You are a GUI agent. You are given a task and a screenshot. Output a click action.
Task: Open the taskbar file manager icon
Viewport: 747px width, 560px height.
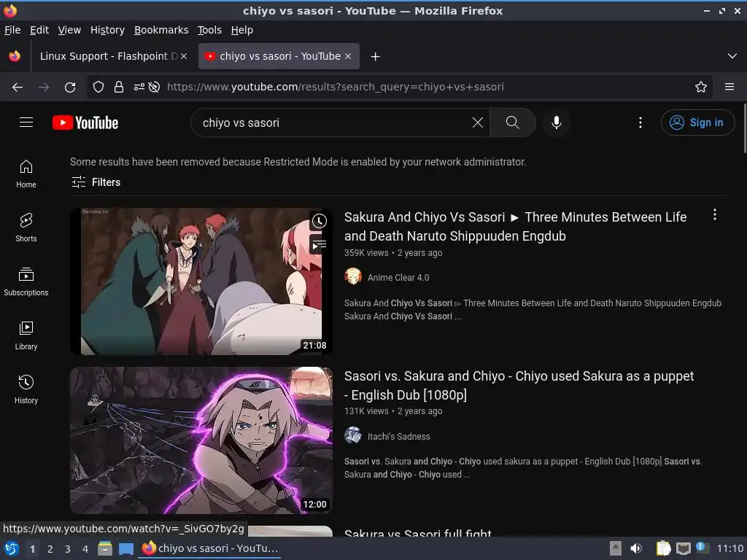tap(105, 548)
